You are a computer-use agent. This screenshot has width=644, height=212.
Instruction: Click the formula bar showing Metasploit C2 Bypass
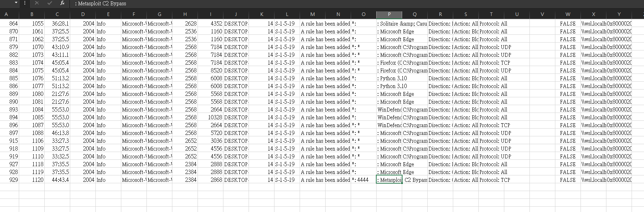coord(356,3)
